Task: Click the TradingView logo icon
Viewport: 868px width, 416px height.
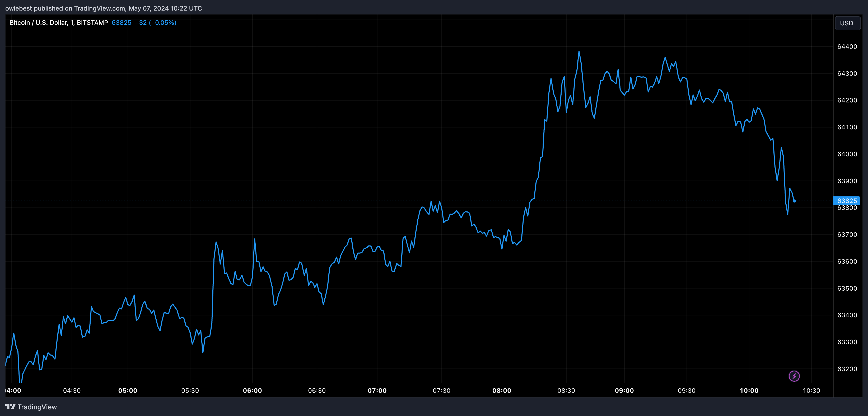Action: pos(11,406)
